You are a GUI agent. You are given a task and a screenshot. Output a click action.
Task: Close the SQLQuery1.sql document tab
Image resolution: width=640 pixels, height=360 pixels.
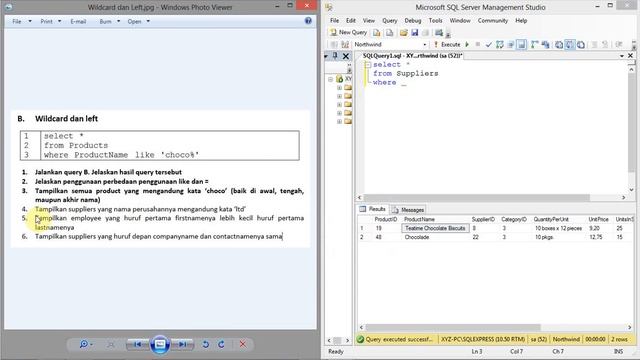pyautogui.click(x=631, y=56)
